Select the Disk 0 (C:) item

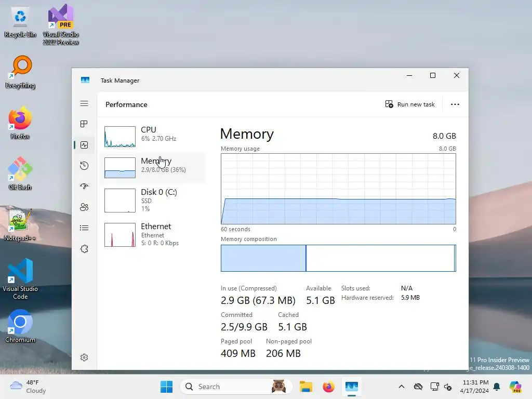point(153,201)
